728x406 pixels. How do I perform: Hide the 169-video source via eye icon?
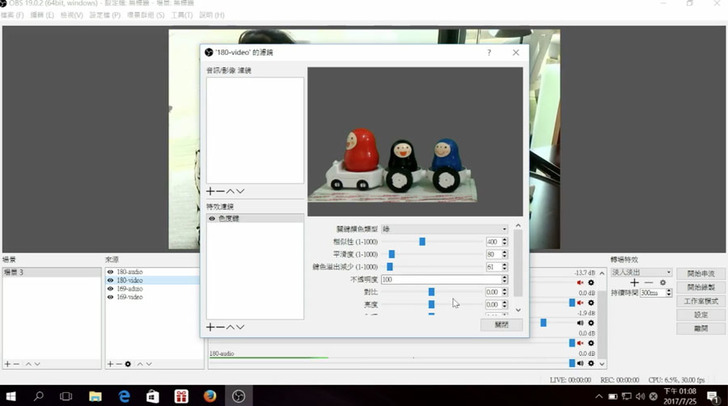111,297
